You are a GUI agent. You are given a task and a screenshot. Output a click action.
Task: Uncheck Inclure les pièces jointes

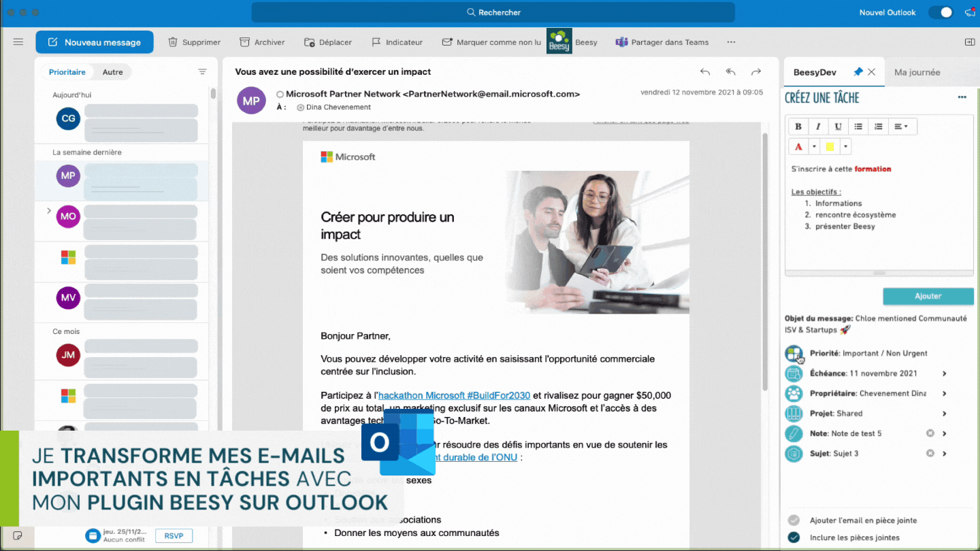coord(794,537)
